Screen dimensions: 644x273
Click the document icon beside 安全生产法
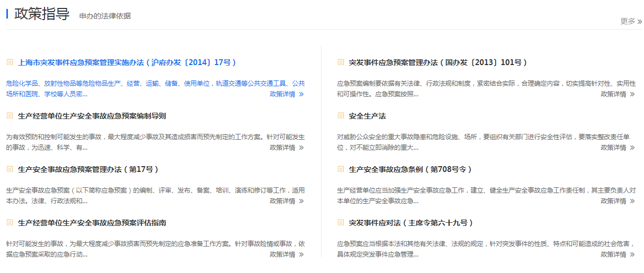(341, 115)
